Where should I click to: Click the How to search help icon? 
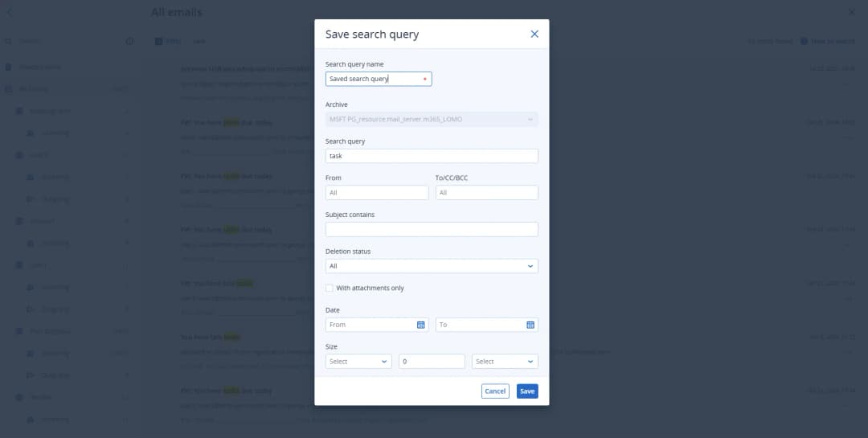coord(804,41)
